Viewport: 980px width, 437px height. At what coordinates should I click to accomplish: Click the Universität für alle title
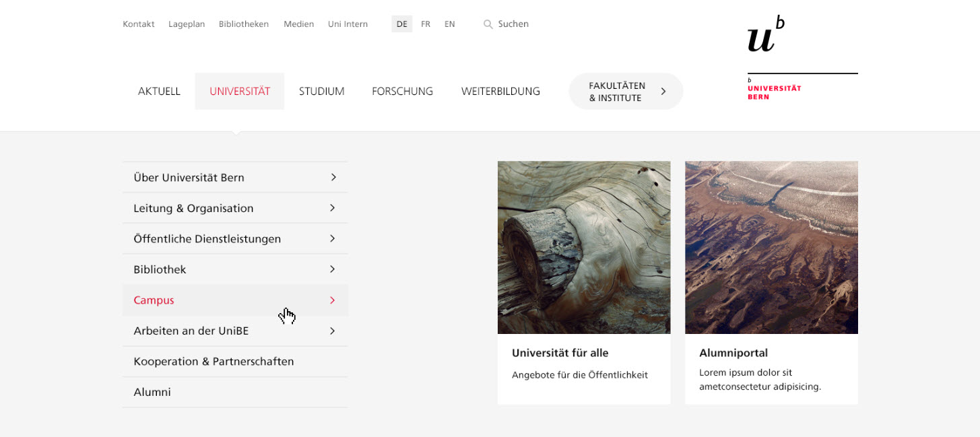(x=560, y=353)
